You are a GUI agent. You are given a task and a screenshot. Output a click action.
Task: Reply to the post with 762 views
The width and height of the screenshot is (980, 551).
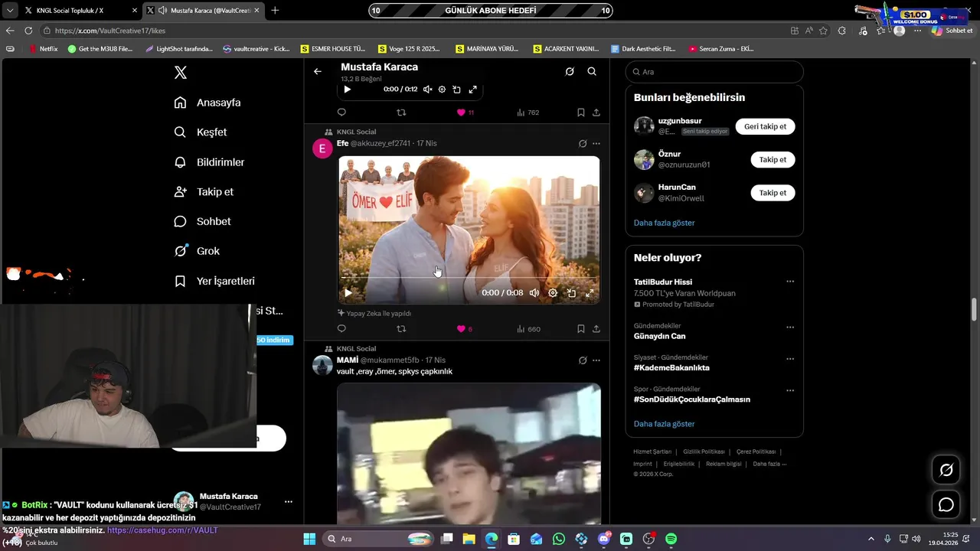(341, 112)
